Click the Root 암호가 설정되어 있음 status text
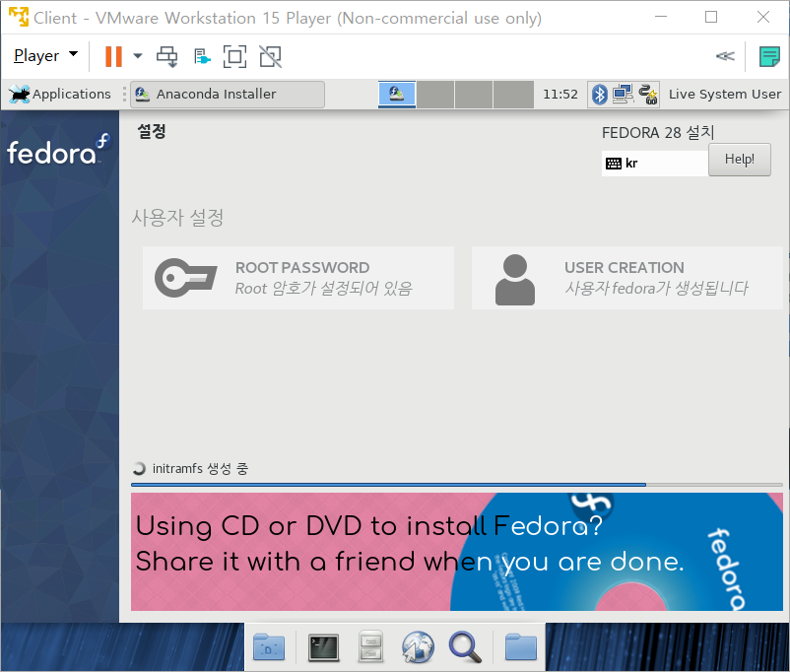 [324, 289]
